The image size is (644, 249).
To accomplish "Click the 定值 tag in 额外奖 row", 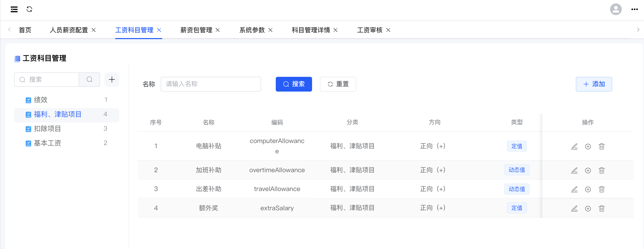I will pyautogui.click(x=517, y=208).
